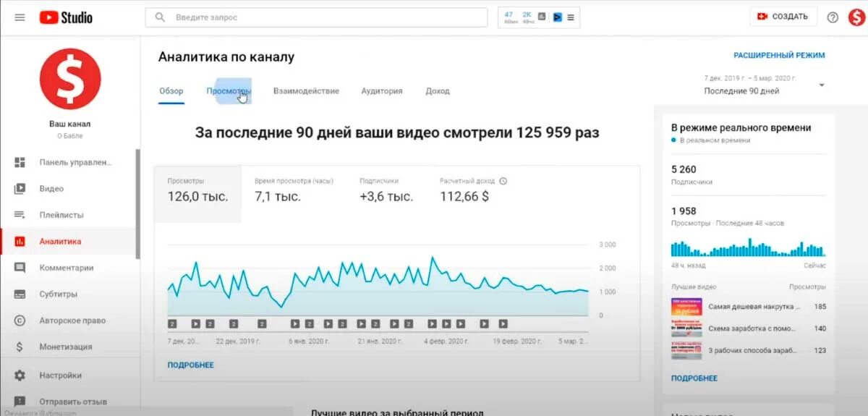Screen dimensions: 868x416
Task: Open the help question mark icon
Action: pos(833,17)
